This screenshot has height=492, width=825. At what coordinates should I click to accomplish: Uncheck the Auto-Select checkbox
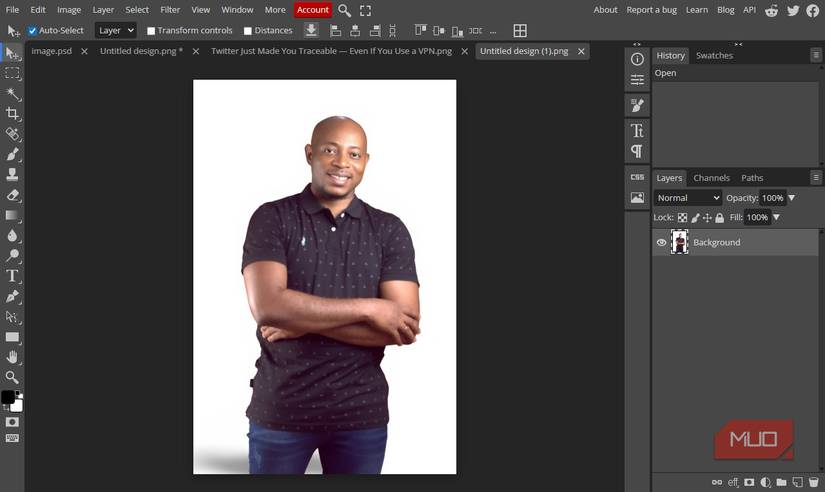(x=32, y=31)
